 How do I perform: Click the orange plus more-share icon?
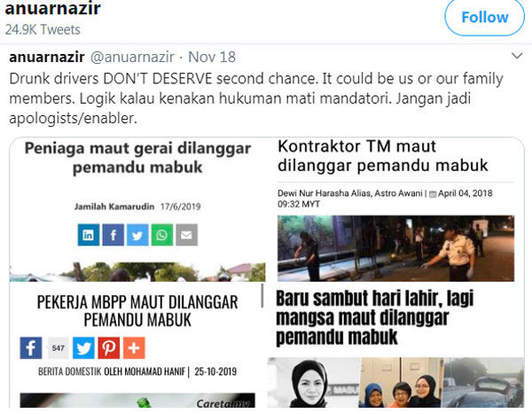[134, 348]
